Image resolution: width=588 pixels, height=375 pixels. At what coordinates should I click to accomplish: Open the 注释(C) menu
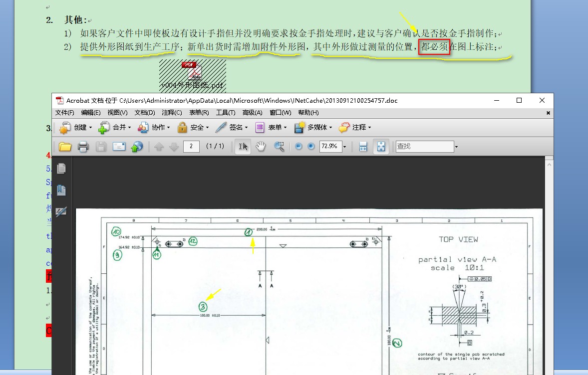[x=172, y=112]
